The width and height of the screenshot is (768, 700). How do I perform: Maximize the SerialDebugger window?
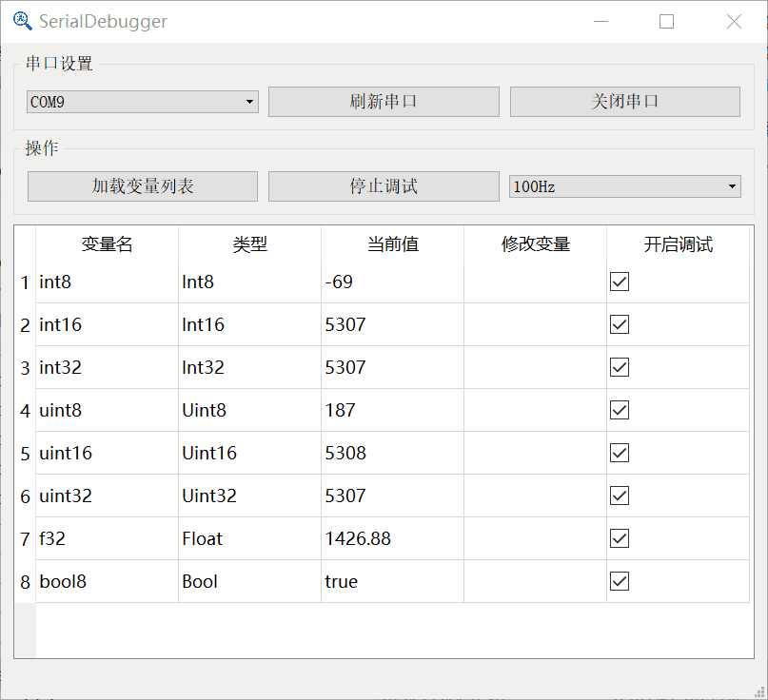point(666,22)
